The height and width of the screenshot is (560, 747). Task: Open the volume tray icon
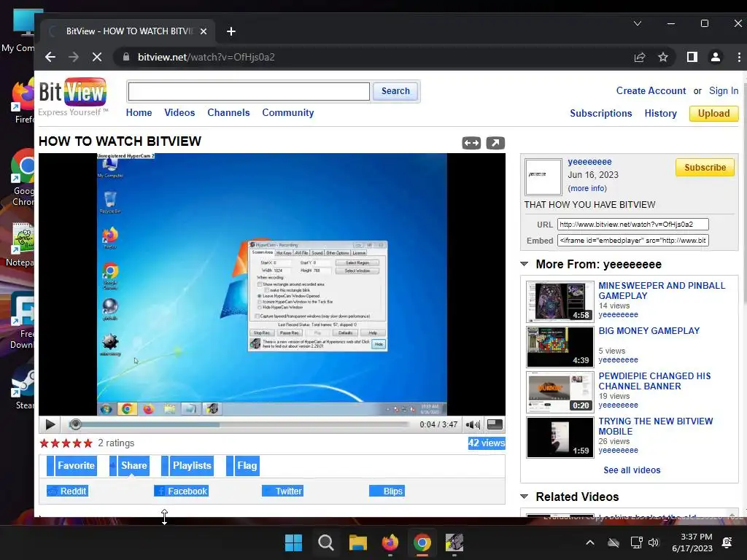[654, 542]
